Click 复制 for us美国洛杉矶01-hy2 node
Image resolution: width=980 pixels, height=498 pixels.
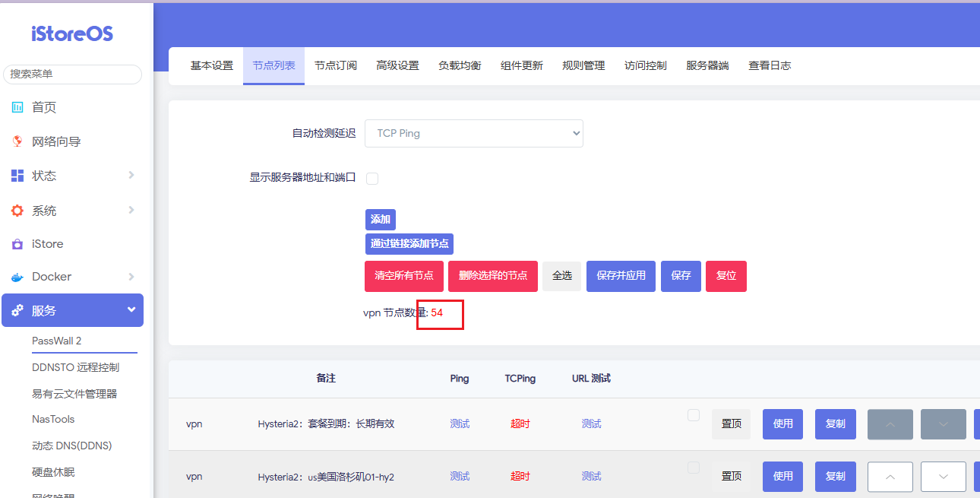[836, 477]
